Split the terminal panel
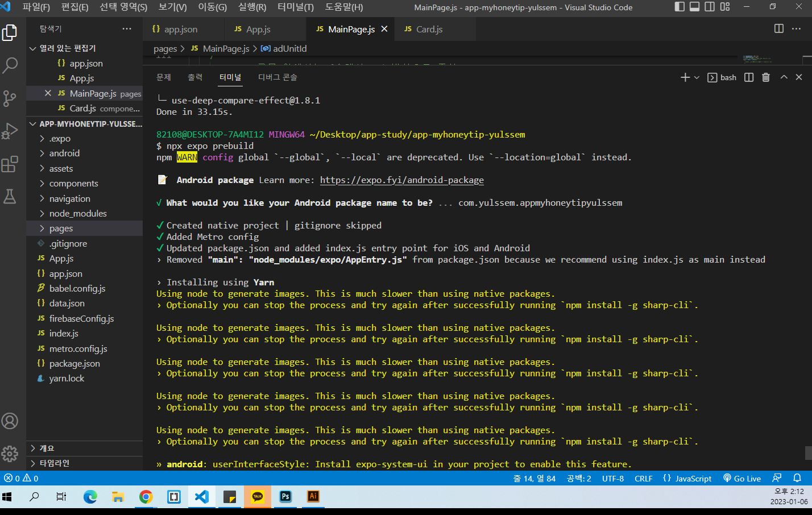 (749, 77)
